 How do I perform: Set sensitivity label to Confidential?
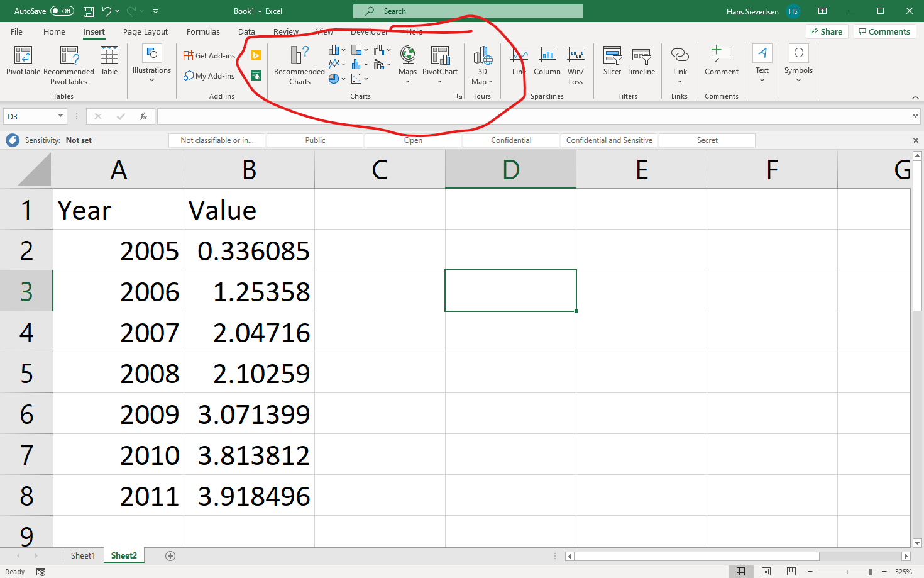[511, 140]
